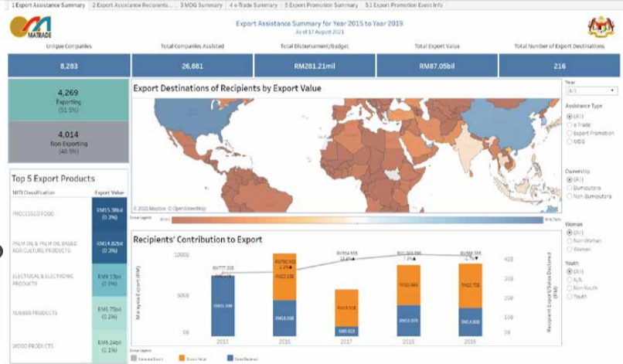The width and height of the screenshot is (623, 364).
Task: Click the OpenStreetMap attribution link
Action: point(188,209)
